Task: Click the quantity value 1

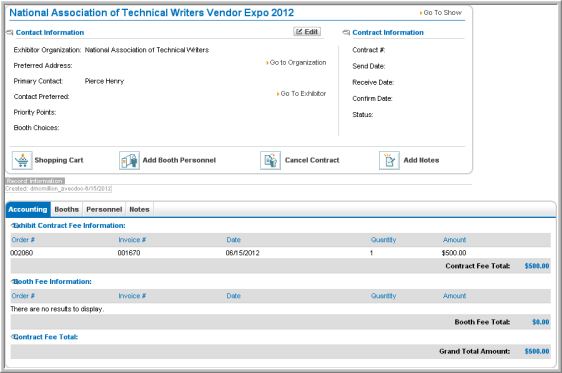Action: pyautogui.click(x=372, y=253)
